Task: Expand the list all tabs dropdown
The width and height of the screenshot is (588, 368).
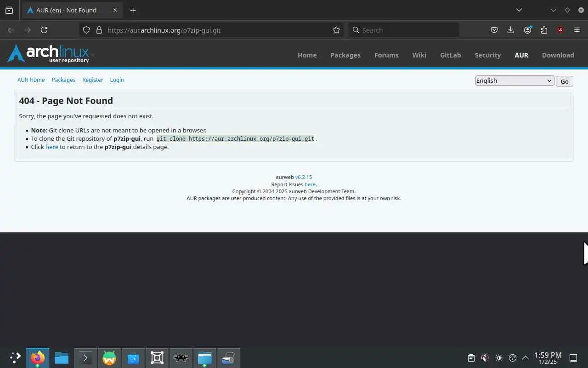Action: click(x=519, y=10)
